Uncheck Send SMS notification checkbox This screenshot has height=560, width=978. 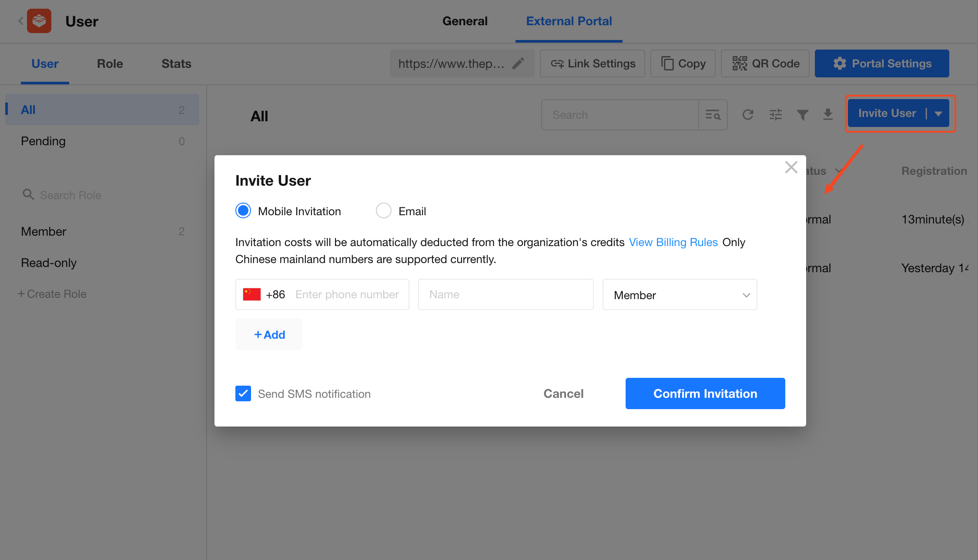[x=243, y=393]
